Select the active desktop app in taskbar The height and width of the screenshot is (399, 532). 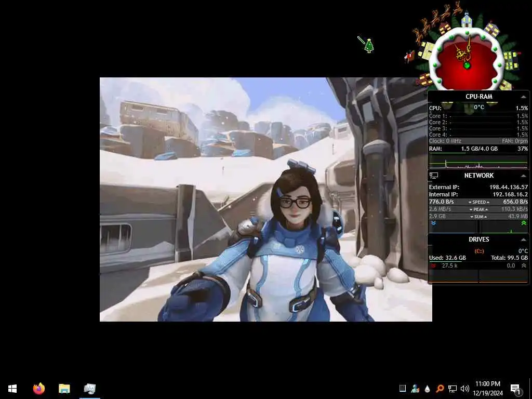tap(90, 389)
